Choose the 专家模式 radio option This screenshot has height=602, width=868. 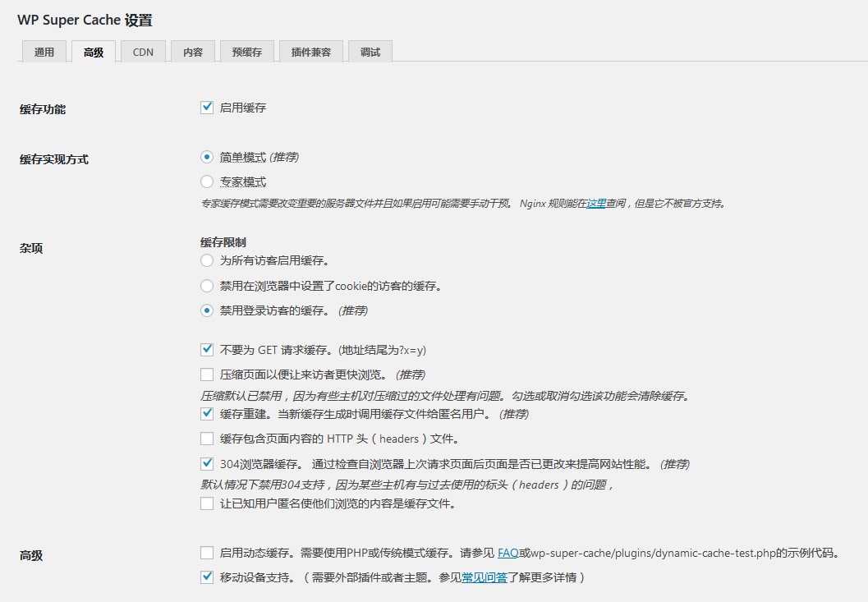207,182
